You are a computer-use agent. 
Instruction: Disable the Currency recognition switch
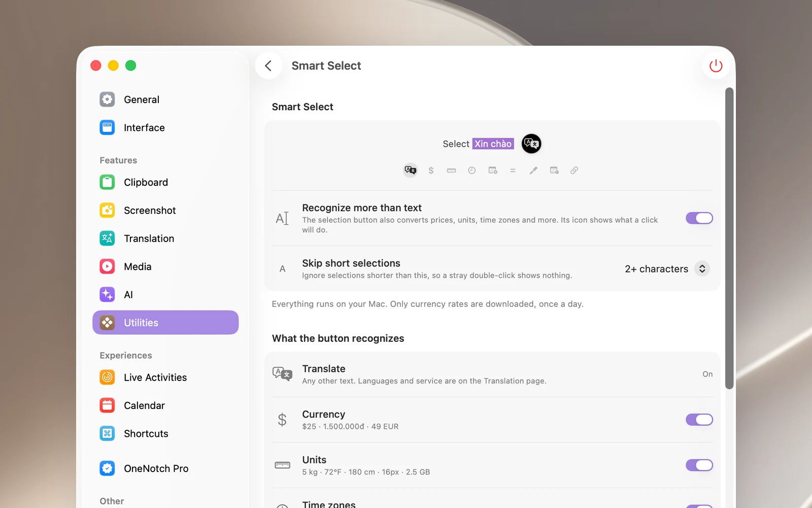point(699,420)
